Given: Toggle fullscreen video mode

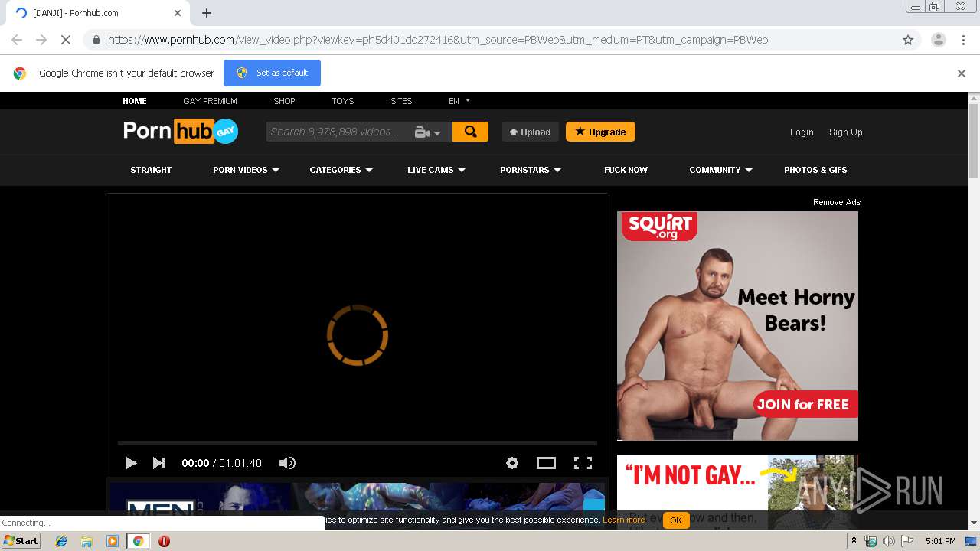Looking at the screenshot, I should pyautogui.click(x=583, y=463).
